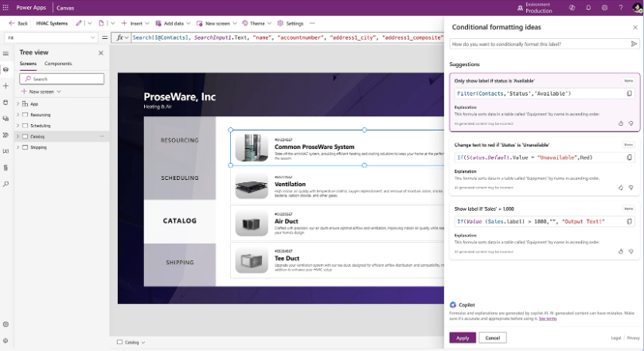This screenshot has height=351, width=644.
Task: Click the pencil edit icon in the toolbar
Action: [79, 23]
